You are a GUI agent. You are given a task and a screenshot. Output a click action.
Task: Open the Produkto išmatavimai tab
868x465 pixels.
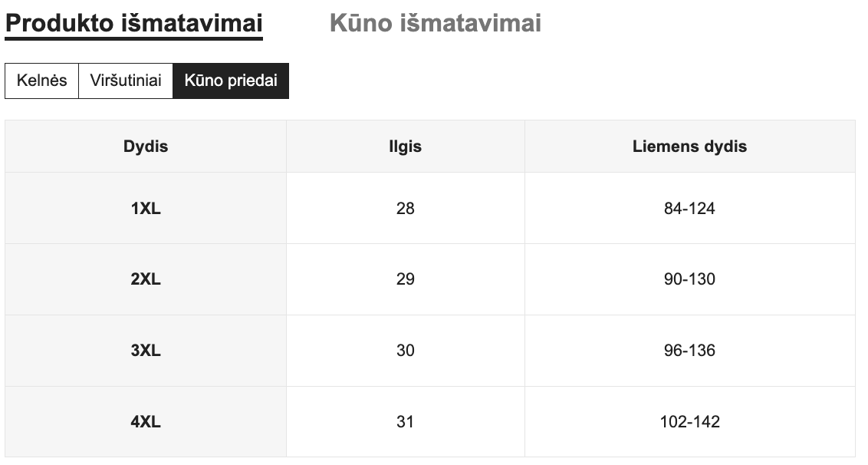click(134, 23)
